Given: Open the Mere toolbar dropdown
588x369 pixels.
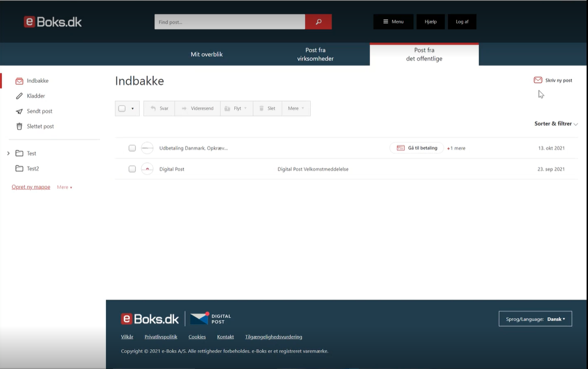Looking at the screenshot, I should (296, 109).
